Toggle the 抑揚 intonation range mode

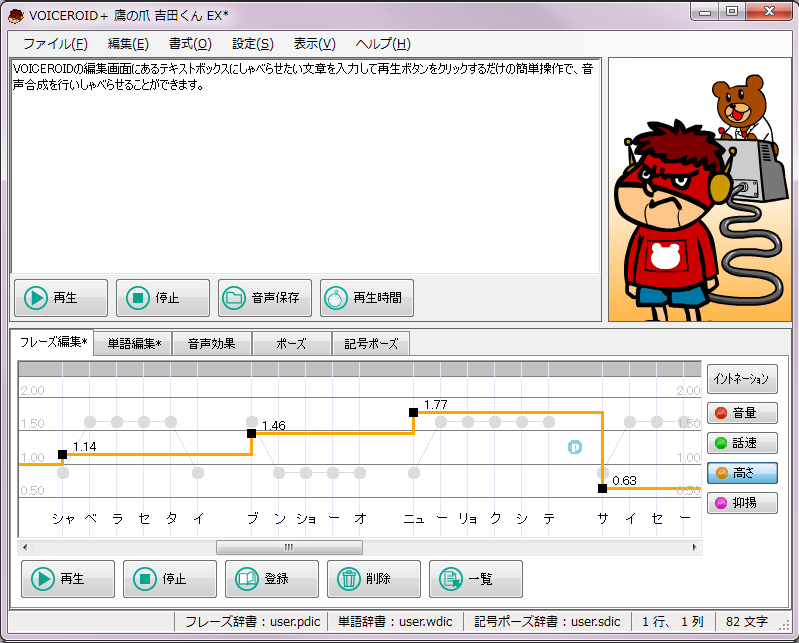(742, 503)
